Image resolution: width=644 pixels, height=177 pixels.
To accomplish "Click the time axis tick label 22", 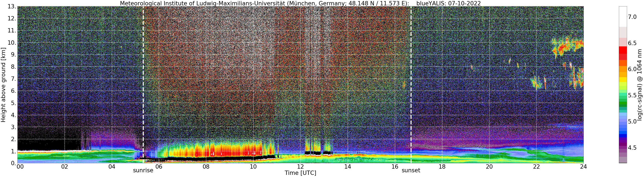I will point(536,166).
